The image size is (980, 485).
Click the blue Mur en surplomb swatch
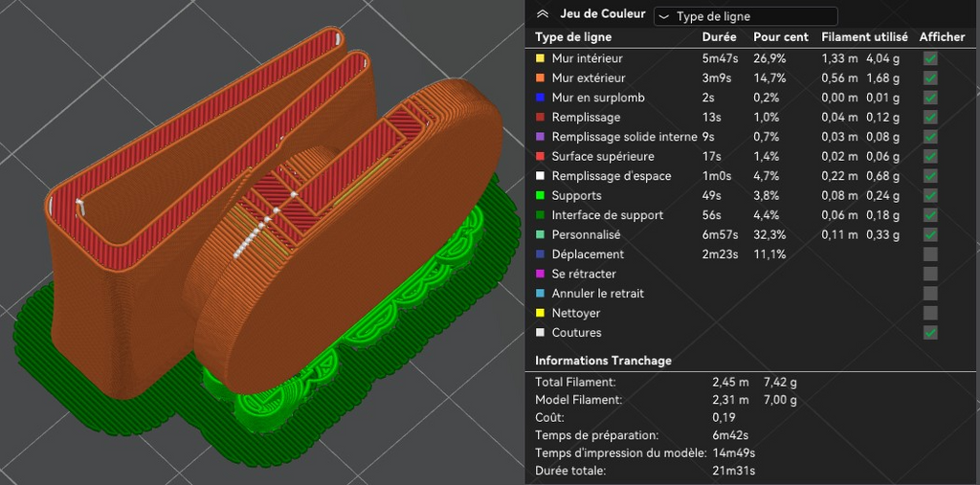(540, 98)
